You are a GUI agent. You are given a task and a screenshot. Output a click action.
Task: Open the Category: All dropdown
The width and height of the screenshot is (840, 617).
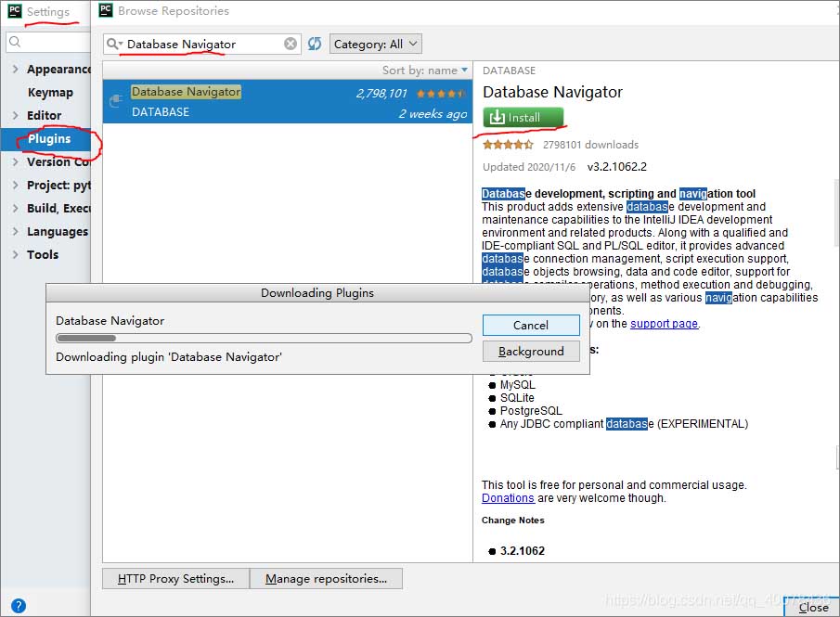376,44
